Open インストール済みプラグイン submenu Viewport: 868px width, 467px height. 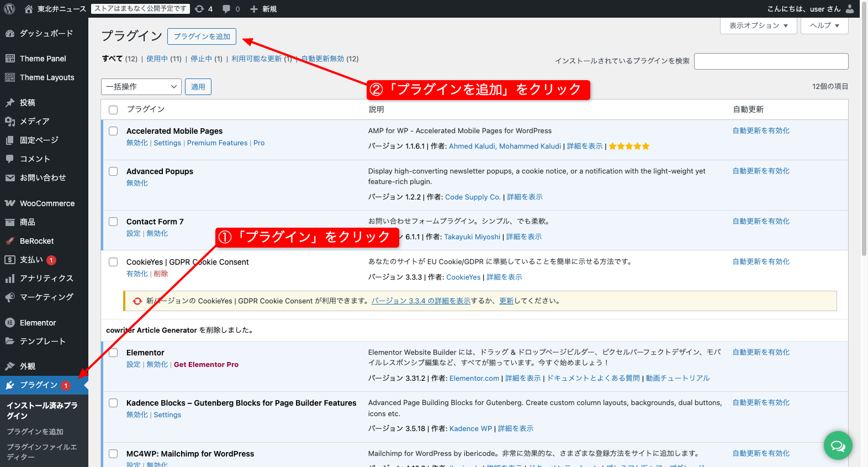point(42,411)
